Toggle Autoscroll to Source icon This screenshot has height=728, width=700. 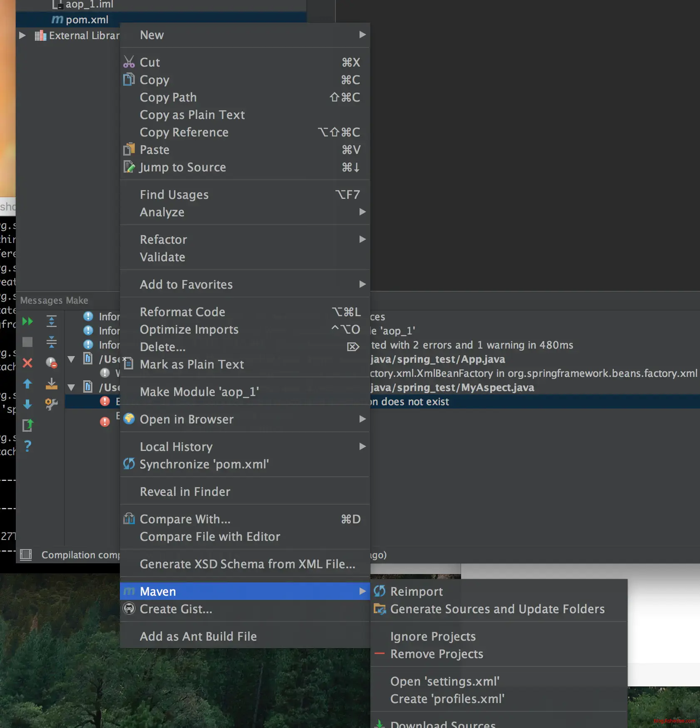coord(51,384)
